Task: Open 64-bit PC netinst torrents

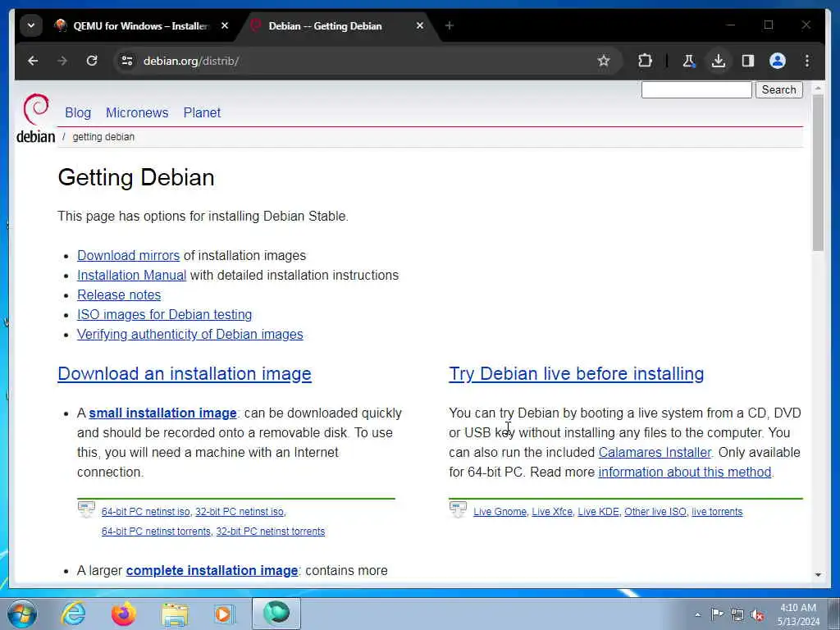Action: pyautogui.click(x=156, y=532)
